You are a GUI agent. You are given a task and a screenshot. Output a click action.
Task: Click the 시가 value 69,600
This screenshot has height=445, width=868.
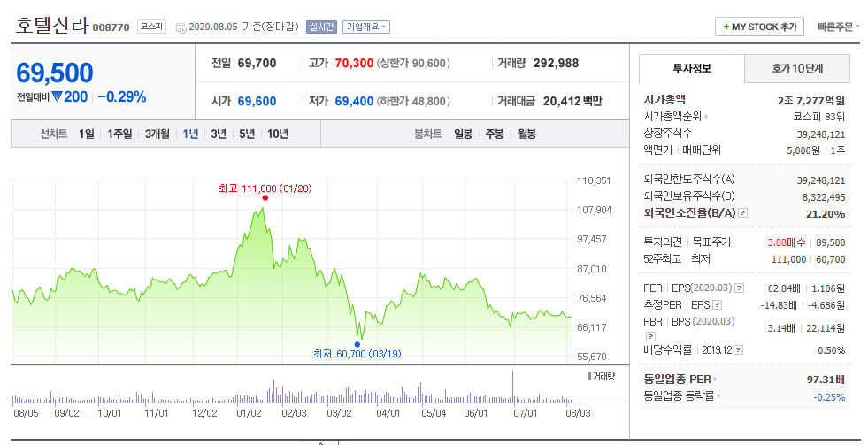point(257,101)
